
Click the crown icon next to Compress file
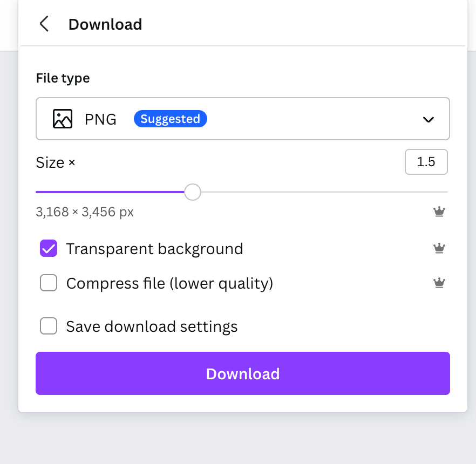click(x=439, y=283)
